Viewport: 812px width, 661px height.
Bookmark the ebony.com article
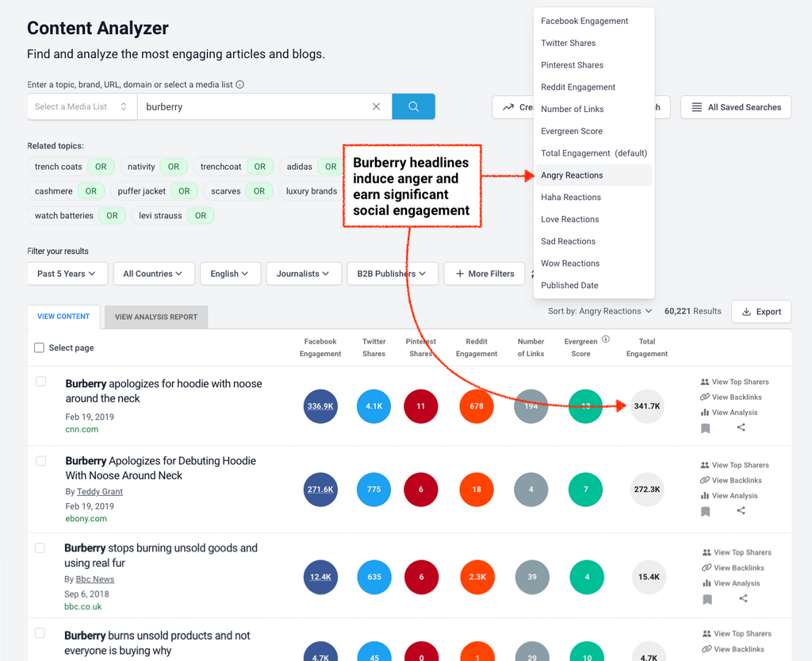coord(705,512)
